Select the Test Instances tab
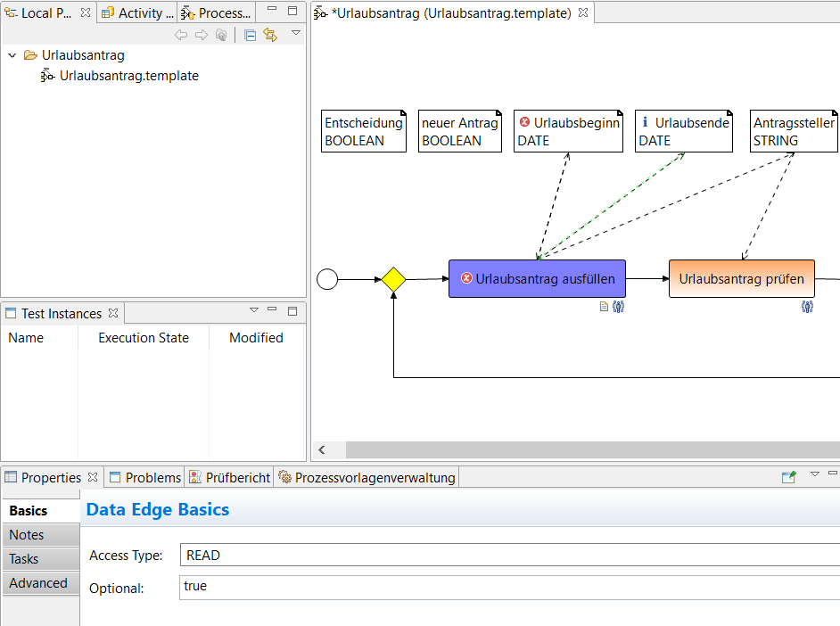The image size is (840, 626). (61, 313)
